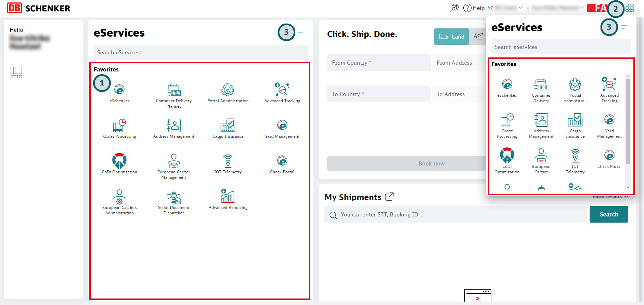The image size is (644, 305).
Task: Open the dashboard layout icon in left sidebar
Action: pos(16,72)
